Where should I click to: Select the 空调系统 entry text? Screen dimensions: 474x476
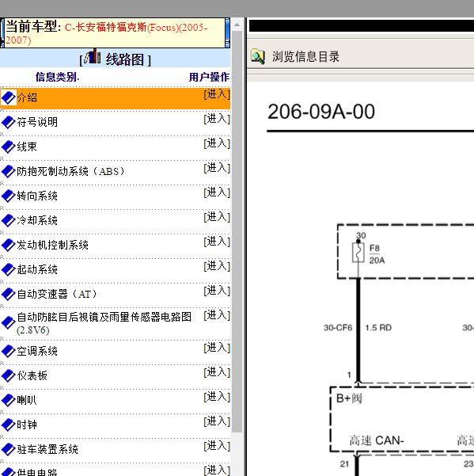click(37, 351)
